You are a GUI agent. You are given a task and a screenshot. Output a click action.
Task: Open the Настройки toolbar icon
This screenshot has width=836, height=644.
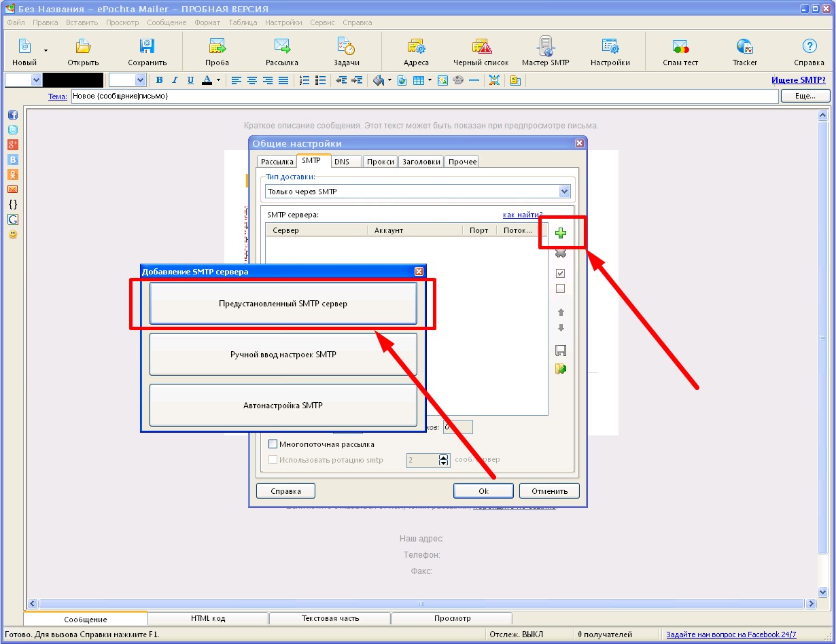[610, 47]
